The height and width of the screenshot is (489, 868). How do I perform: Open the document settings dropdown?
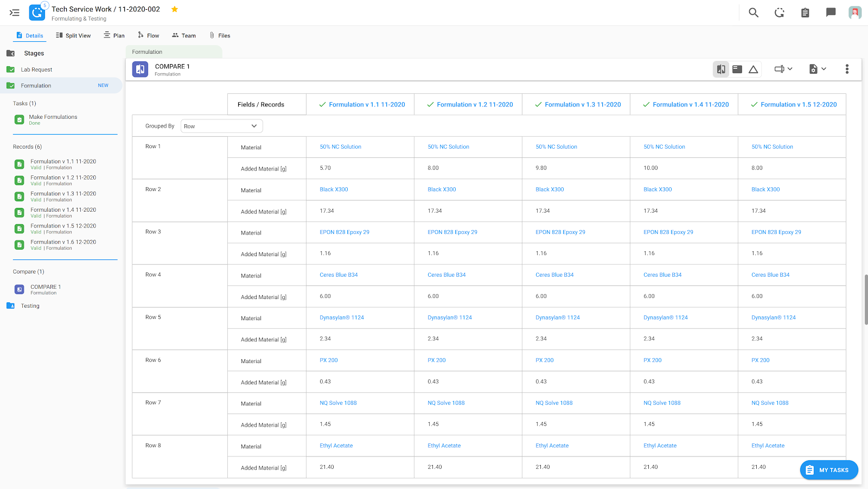[x=818, y=69]
